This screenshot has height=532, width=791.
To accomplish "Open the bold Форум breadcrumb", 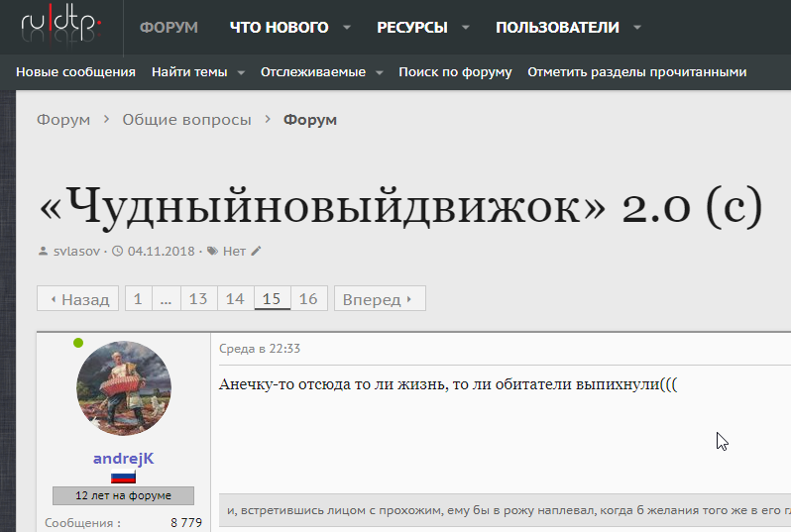I will pyautogui.click(x=309, y=120).
